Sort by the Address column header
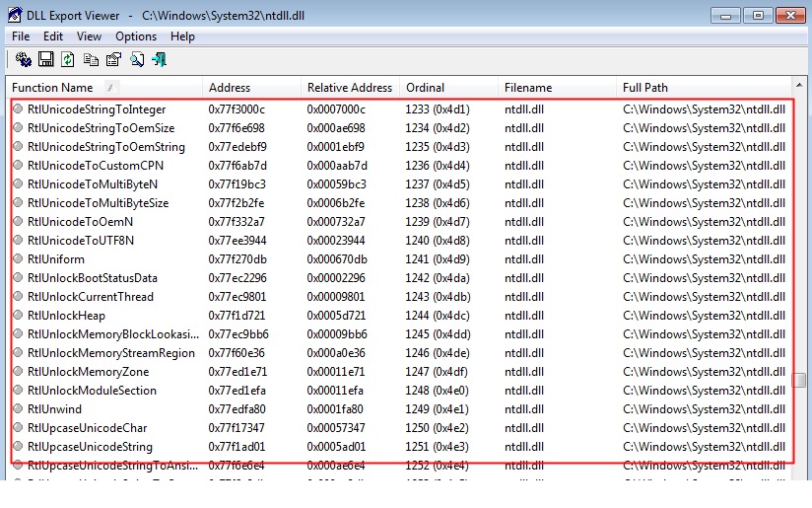812x508 pixels. tap(251, 88)
